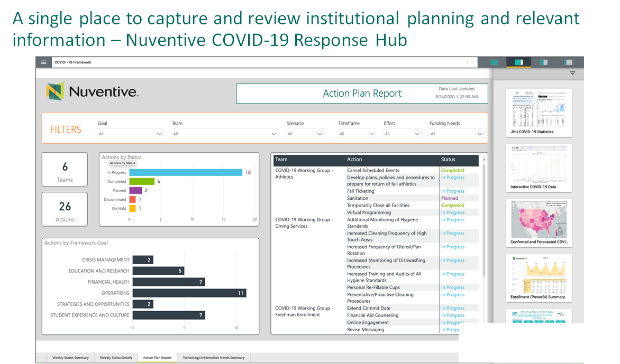Click Completed status for Cancel Scheduled Events
Viewport: 620px width, 364px height.
pos(453,171)
